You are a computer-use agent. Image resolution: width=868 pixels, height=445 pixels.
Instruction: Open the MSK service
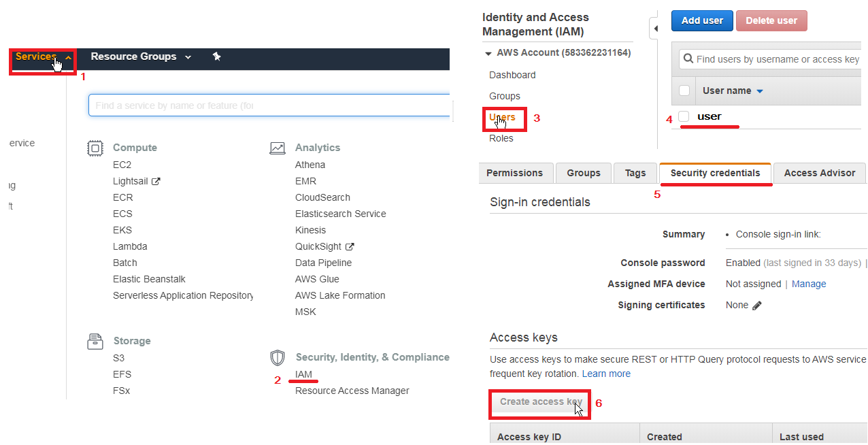(x=305, y=312)
